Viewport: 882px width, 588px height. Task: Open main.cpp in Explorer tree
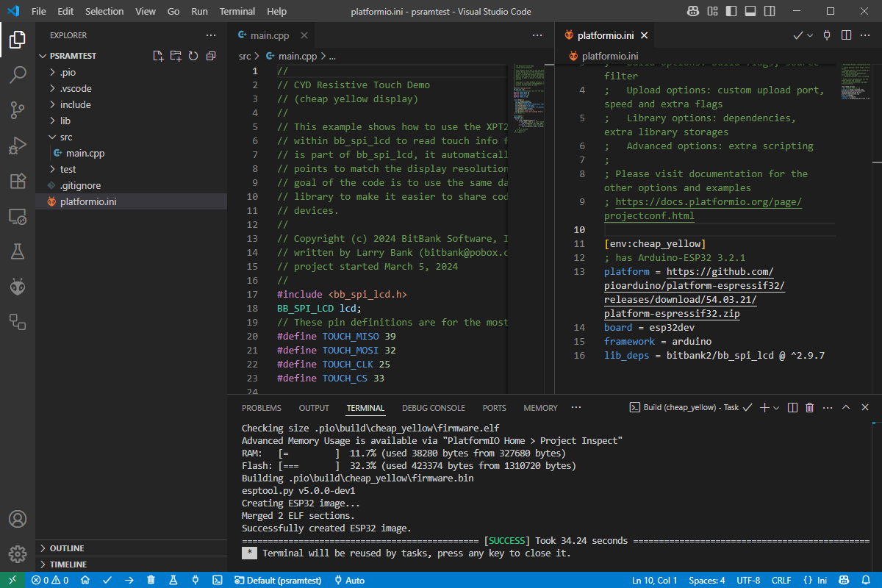132,153
